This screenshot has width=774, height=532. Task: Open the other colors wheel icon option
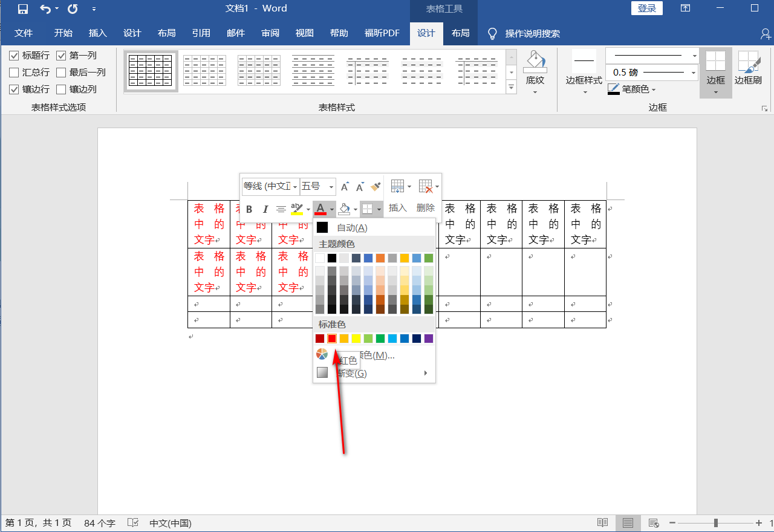[x=322, y=355]
